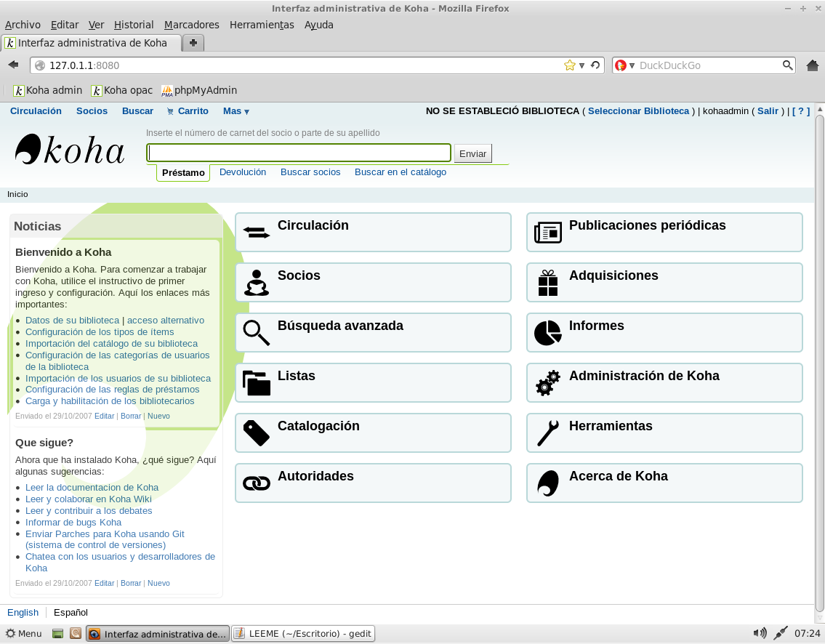Click the network icon in system tray

781,633
